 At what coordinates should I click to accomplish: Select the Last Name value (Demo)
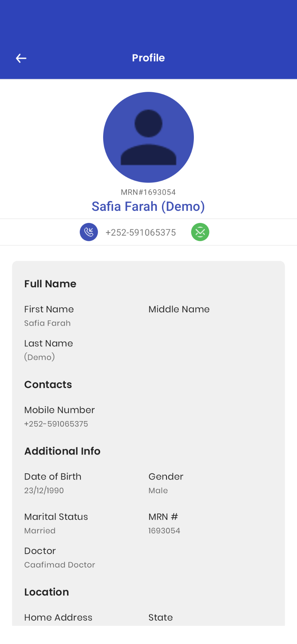coord(40,357)
